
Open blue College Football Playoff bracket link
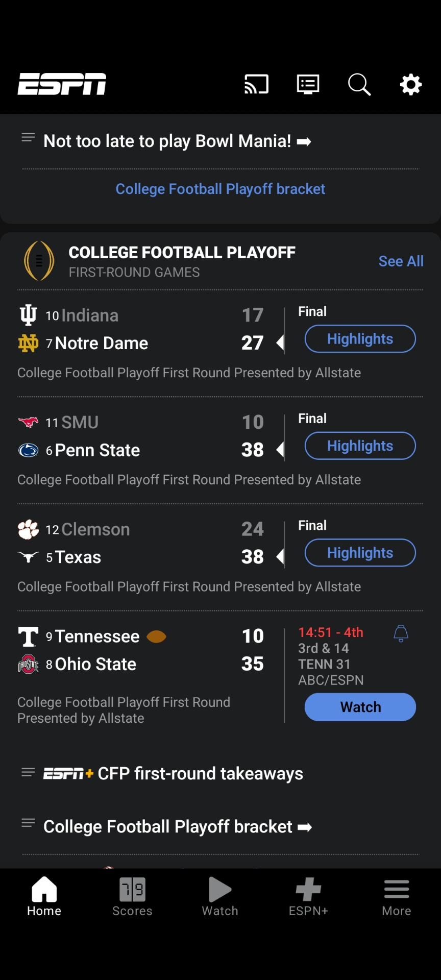220,189
